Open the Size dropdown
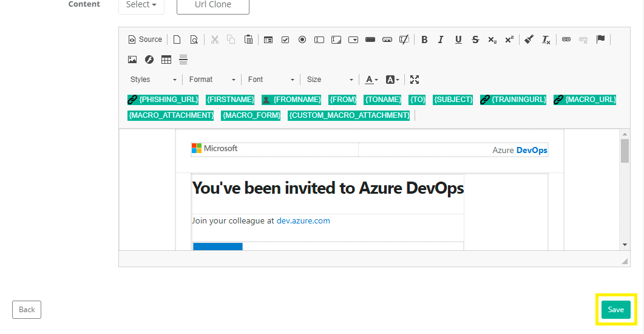Image resolution: width=644 pixels, height=334 pixels. (330, 80)
